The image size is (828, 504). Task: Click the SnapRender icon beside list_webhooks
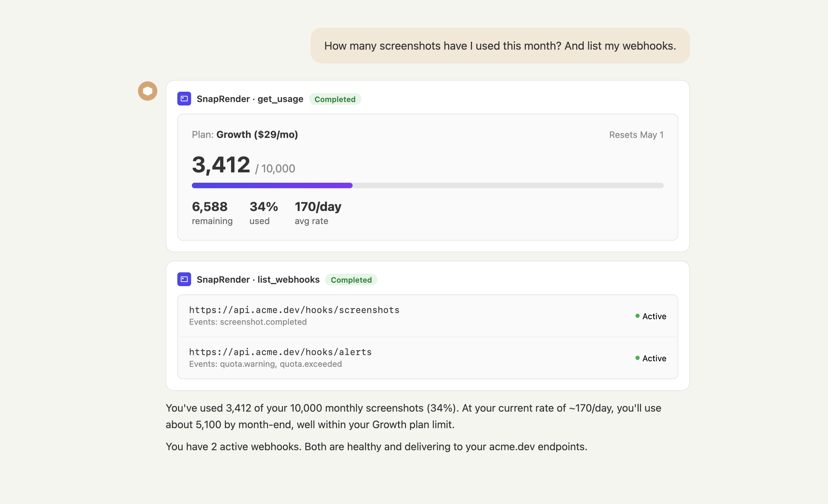tap(184, 279)
